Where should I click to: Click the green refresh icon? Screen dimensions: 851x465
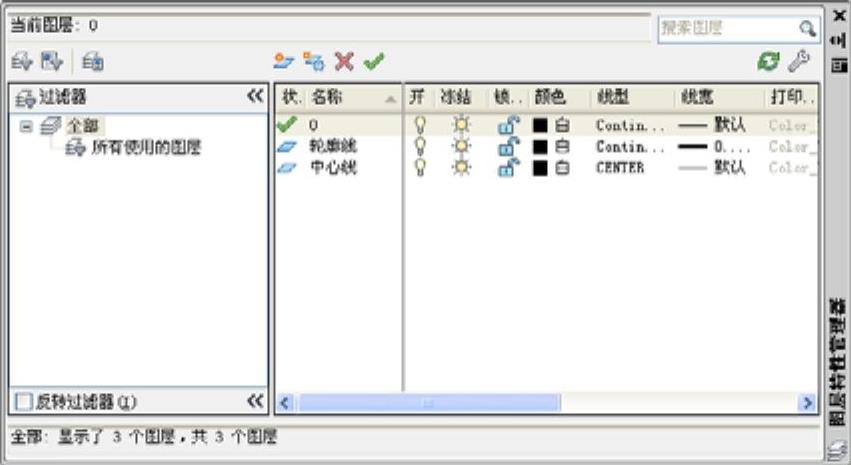tap(769, 61)
